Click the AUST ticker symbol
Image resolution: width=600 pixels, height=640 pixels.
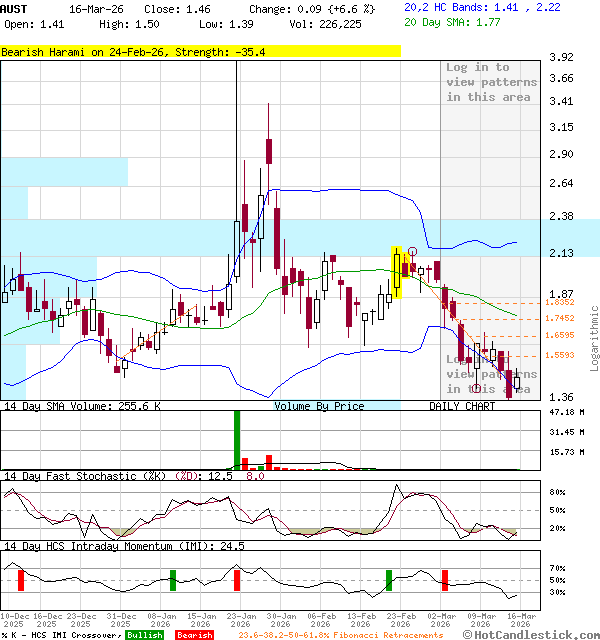pos(15,8)
